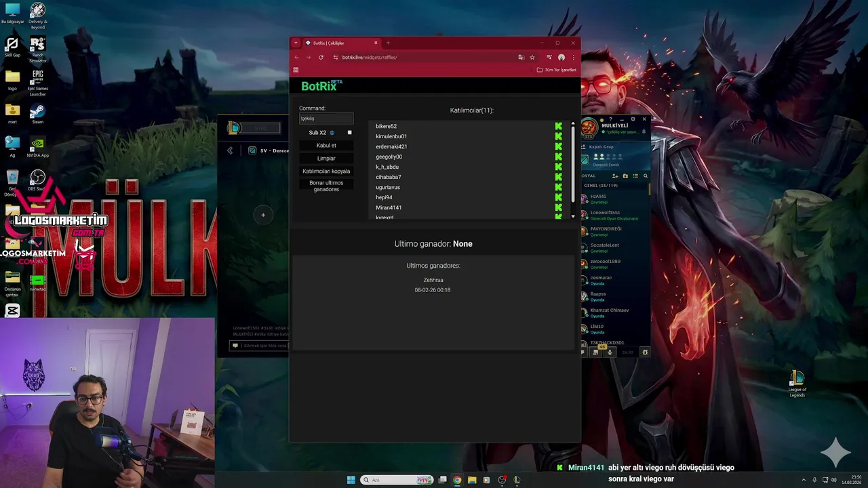
Task: Search friends in League social panel
Action: tap(645, 176)
